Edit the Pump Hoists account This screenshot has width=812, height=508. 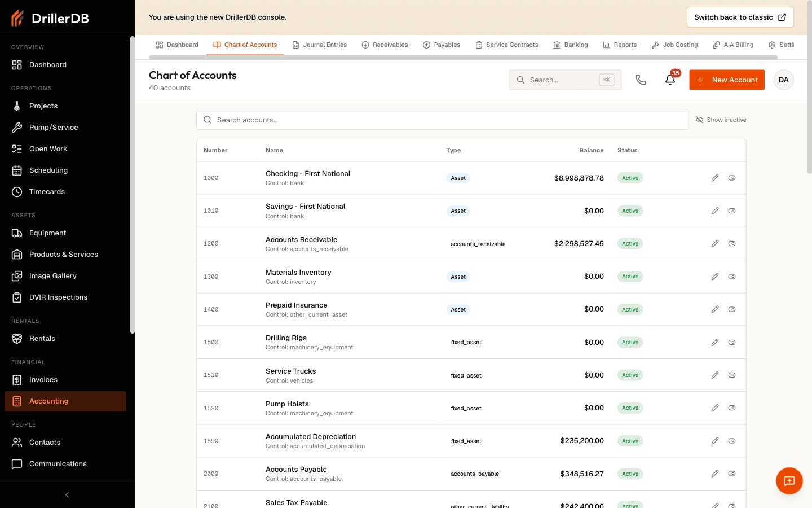pos(715,408)
